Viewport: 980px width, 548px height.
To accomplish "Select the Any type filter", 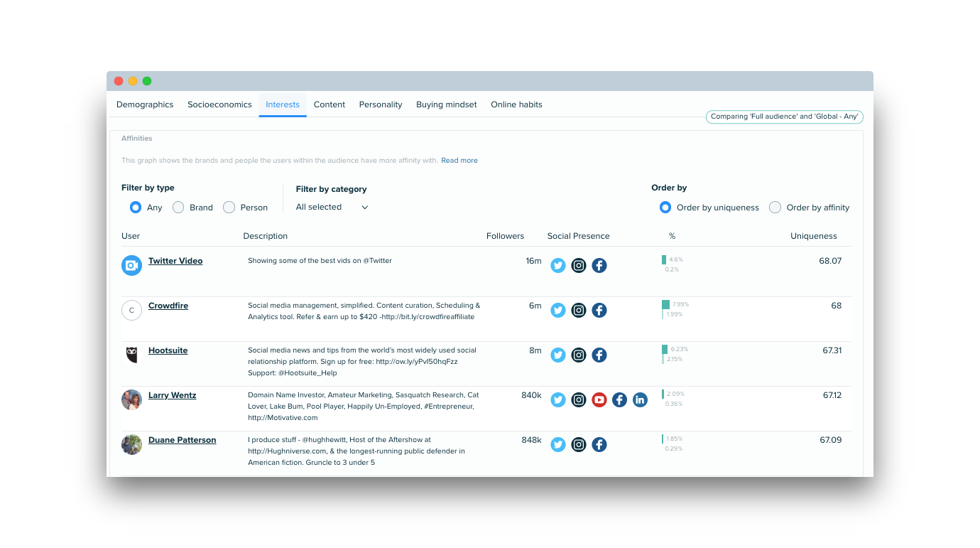I will coord(136,208).
